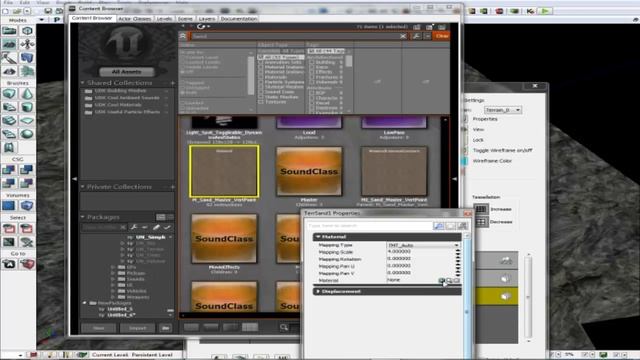Switch to the Layers tab

click(x=207, y=19)
